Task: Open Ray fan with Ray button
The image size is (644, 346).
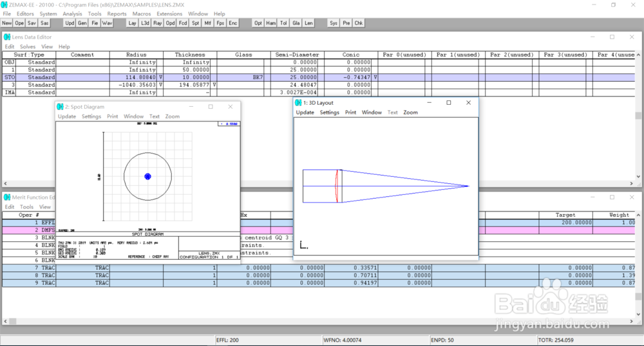Action: pos(157,23)
